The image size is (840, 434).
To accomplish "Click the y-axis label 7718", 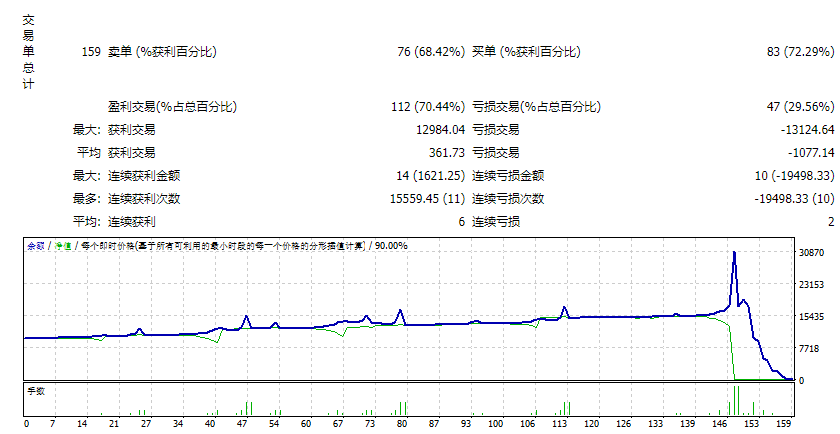I will 809,349.
